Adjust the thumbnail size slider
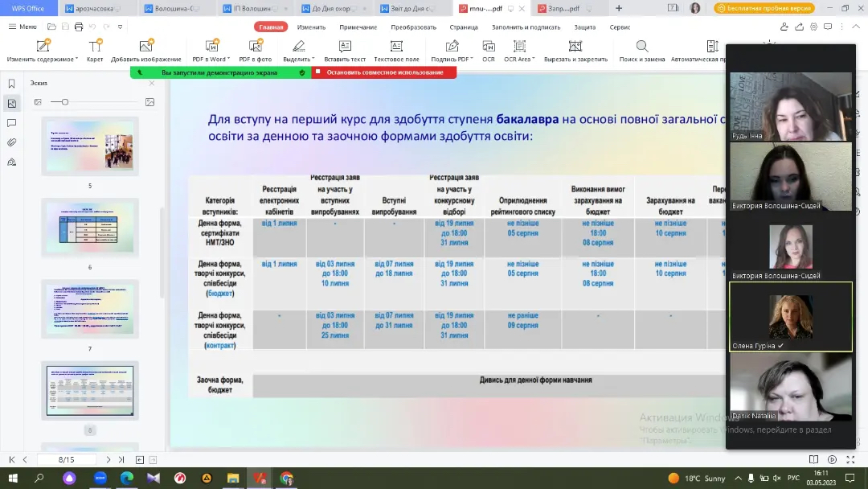 (x=65, y=102)
